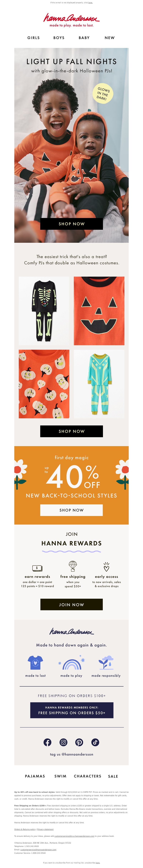
Task: Click the made to last shirt icon
Action: (36, 662)
